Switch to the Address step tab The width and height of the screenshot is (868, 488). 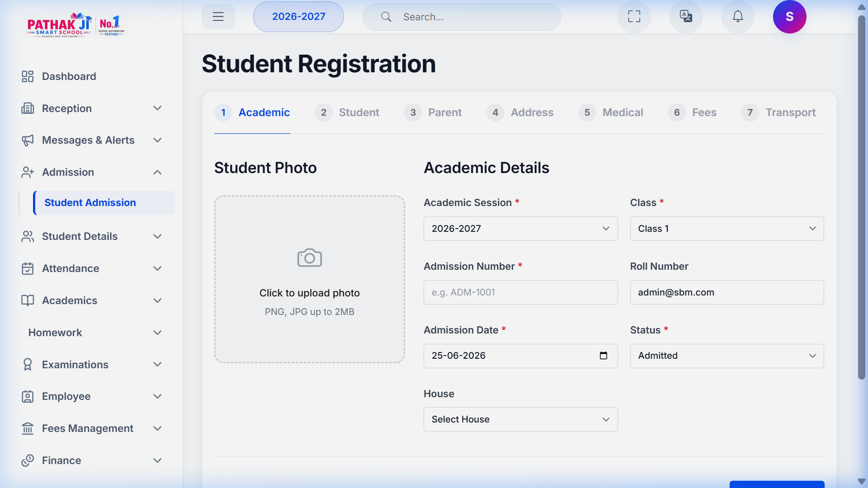click(x=520, y=113)
